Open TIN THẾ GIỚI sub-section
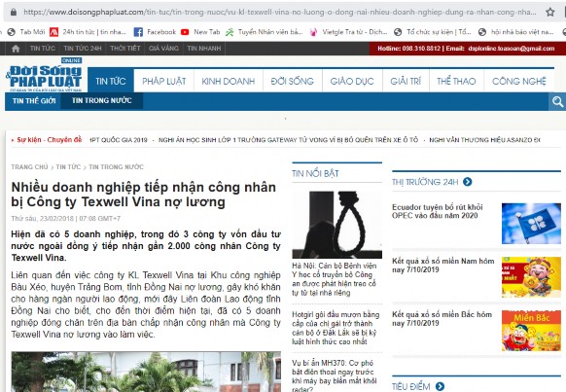Image resolution: width=566 pixels, height=392 pixels. (x=34, y=101)
